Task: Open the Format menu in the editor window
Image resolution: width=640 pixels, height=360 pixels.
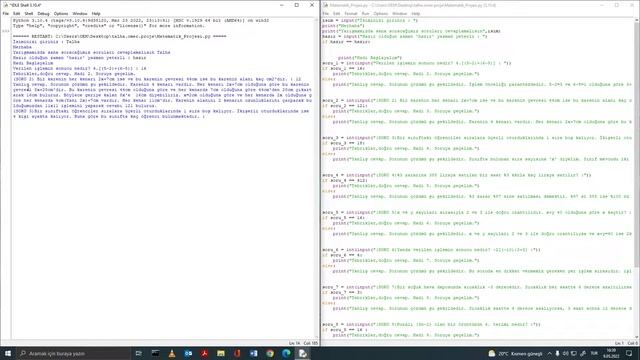Action: [351, 13]
